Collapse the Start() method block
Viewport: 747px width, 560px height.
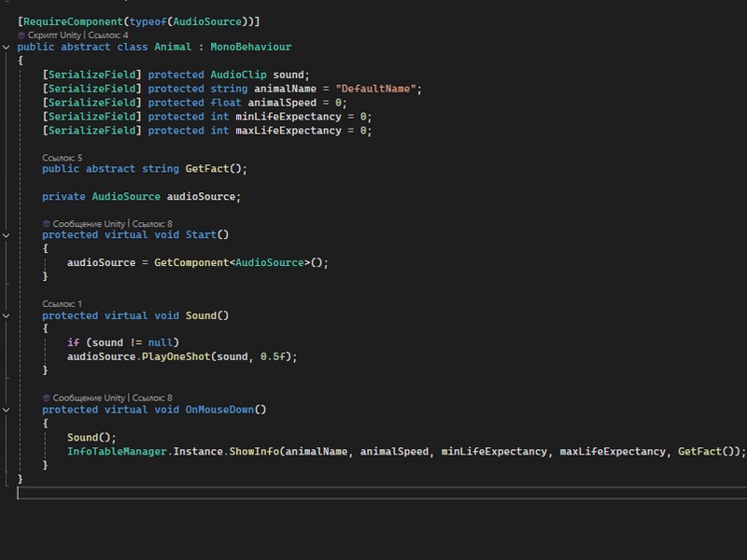coord(7,235)
